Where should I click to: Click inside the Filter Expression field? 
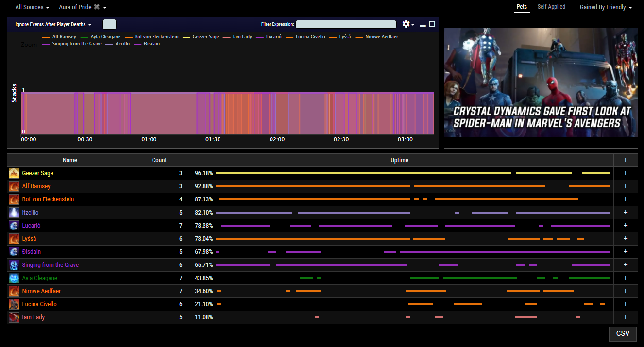tap(346, 24)
